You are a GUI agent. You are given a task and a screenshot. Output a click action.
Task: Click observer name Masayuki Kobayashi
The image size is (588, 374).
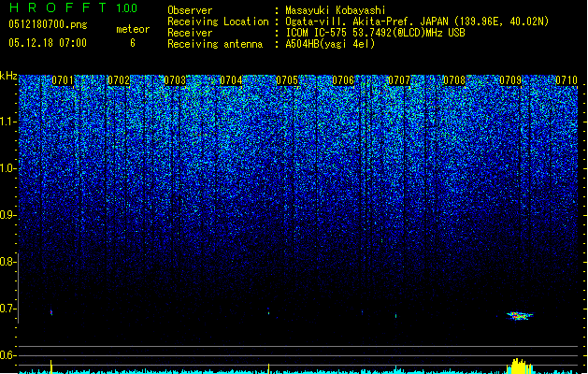click(336, 10)
